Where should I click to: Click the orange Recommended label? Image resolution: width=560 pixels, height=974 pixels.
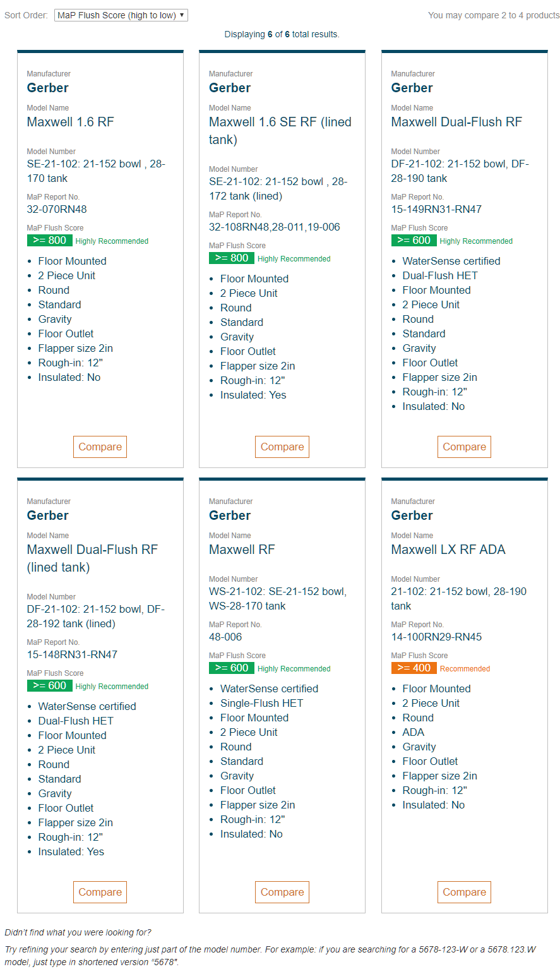pyautogui.click(x=465, y=669)
